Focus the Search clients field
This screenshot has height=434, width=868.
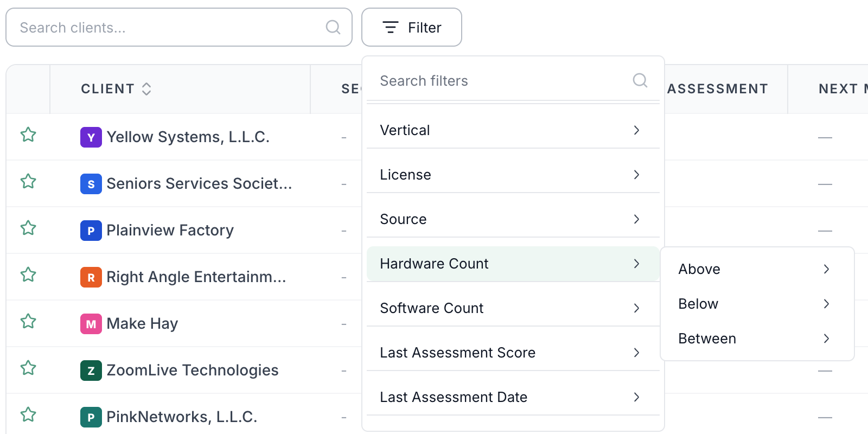[x=179, y=27]
